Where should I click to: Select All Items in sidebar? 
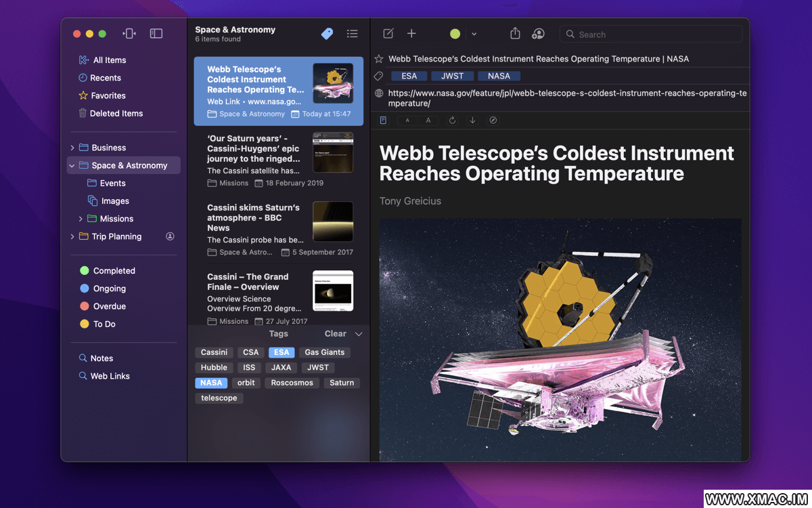pyautogui.click(x=109, y=60)
